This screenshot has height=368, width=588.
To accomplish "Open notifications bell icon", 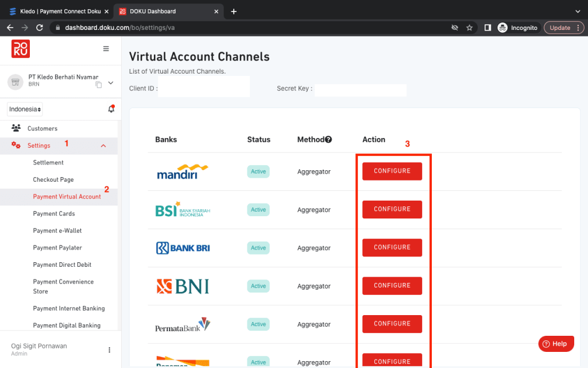I will pos(111,109).
